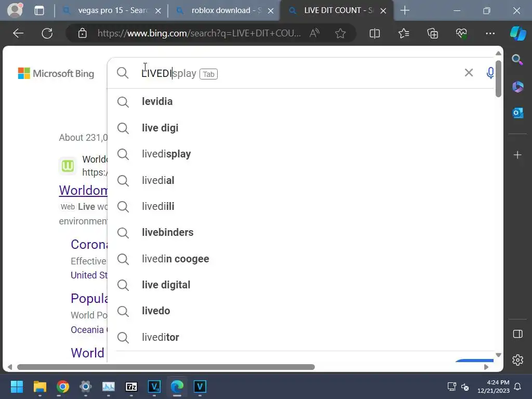Open Browser essentials heart icon

[461, 33]
